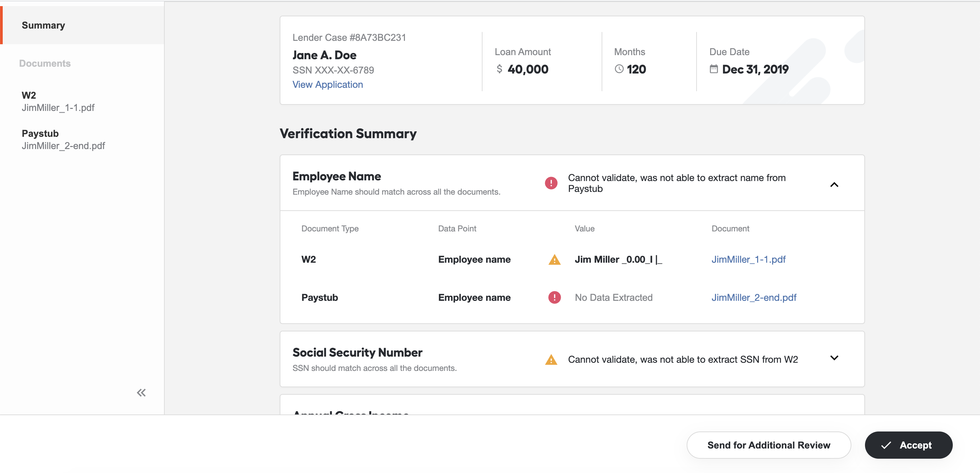980x473 pixels.
Task: Click the Verification Summary heading
Action: (x=348, y=134)
